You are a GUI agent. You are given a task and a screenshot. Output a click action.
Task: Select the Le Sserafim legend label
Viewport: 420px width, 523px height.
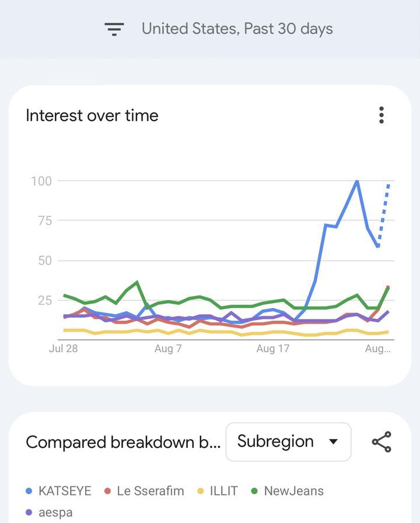(150, 491)
